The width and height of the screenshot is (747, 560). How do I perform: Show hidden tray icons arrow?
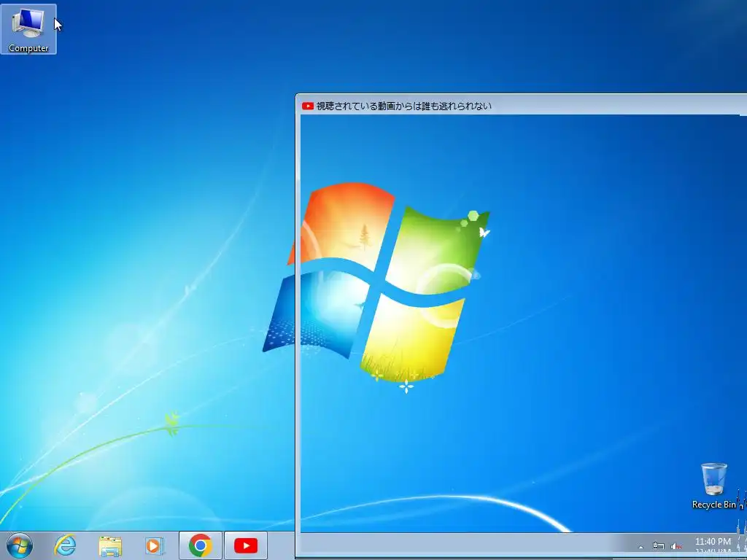(640, 547)
